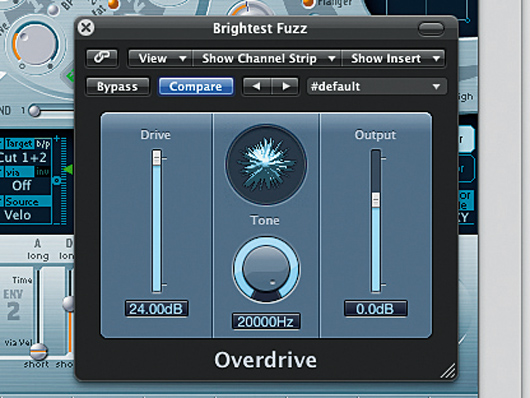Screen dimensions: 530x398
Task: Open the View dropdown menu
Action: click(161, 58)
